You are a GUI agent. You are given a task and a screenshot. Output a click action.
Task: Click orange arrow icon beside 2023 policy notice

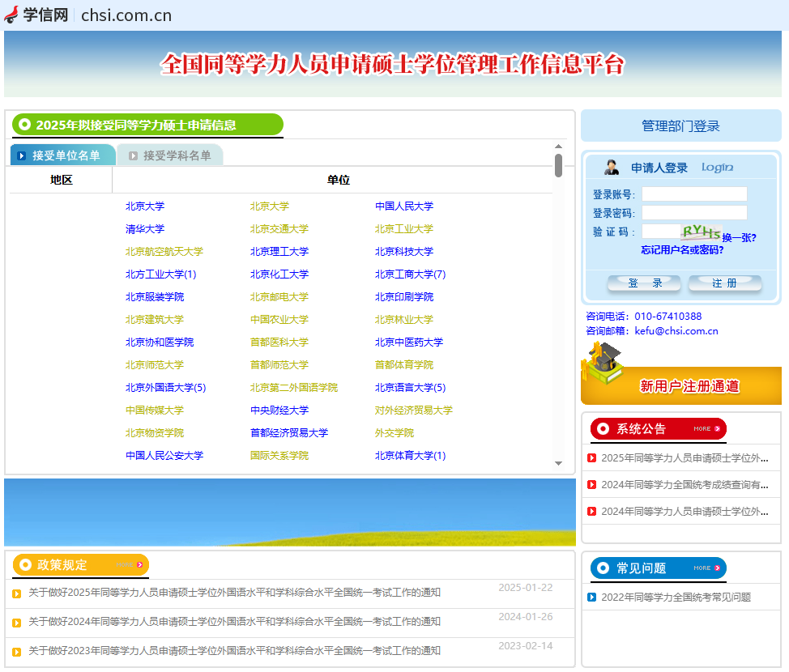(16, 653)
